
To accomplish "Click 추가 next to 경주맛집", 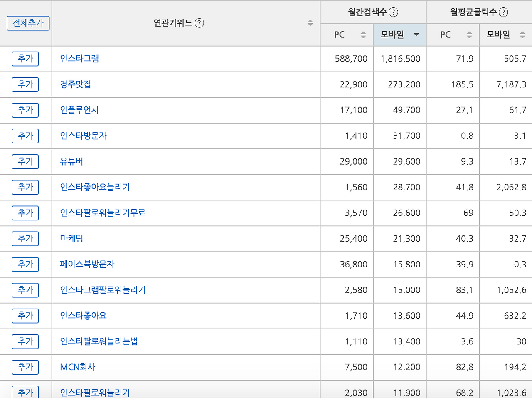I will coord(25,84).
